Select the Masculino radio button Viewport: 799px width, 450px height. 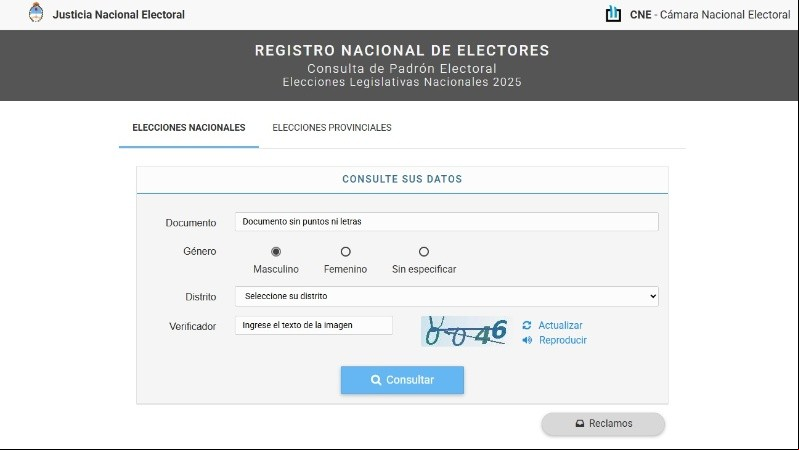[276, 252]
